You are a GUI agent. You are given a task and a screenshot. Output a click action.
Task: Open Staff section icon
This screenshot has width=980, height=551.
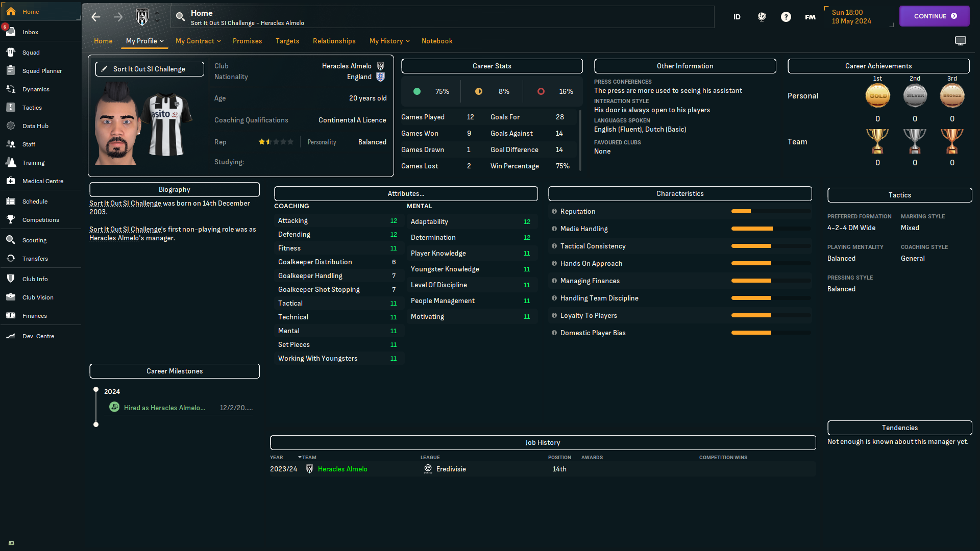(11, 144)
